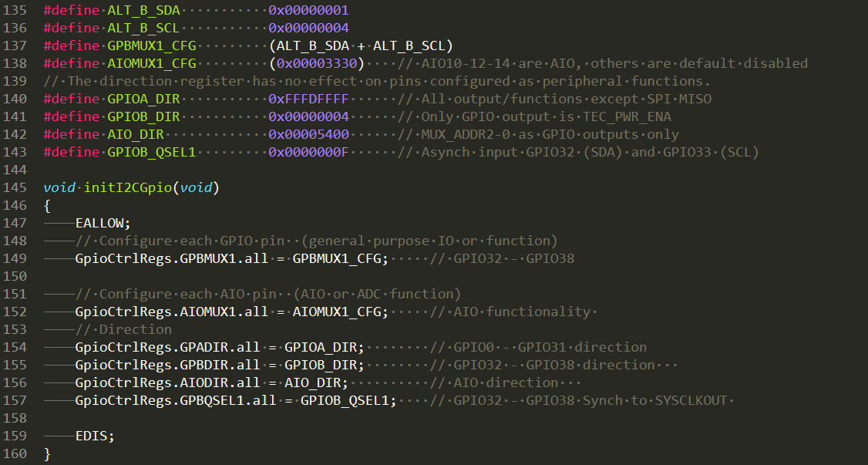
Task: Click line number 145 in the gutter
Action: coord(15,188)
